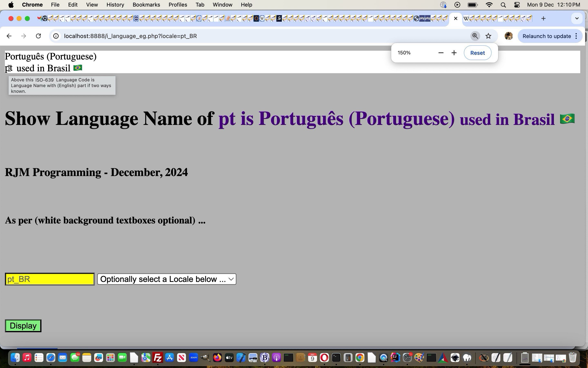The height and width of the screenshot is (368, 588).
Task: Click the menu bar date and time
Action: [553, 5]
